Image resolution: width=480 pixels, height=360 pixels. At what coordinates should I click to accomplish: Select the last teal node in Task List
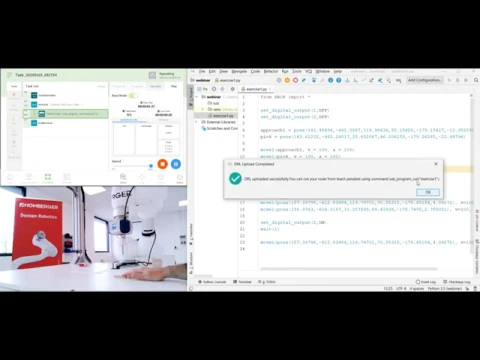pos(34,123)
